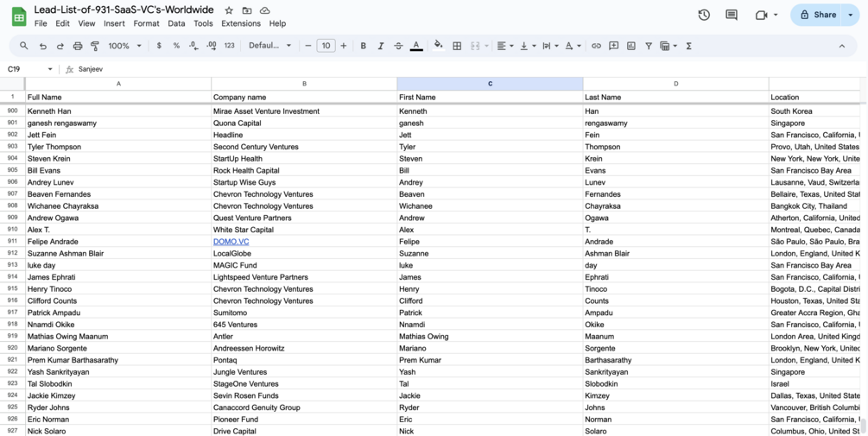Open more number formats (123)
This screenshot has width=868, height=436.
pos(229,46)
